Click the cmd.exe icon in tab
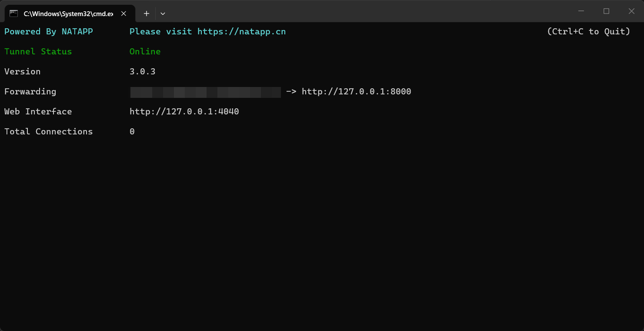The image size is (644, 331). [x=14, y=13]
